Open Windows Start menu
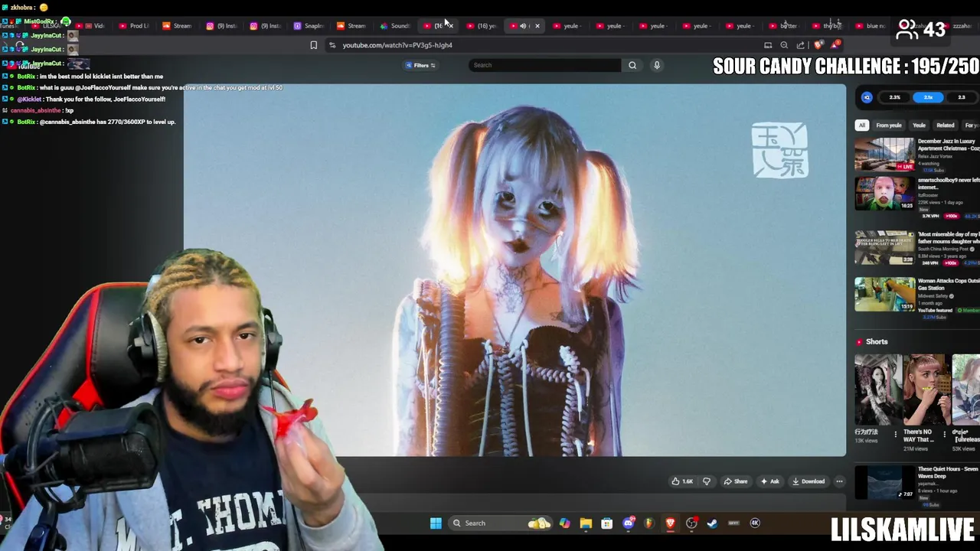 tap(436, 523)
